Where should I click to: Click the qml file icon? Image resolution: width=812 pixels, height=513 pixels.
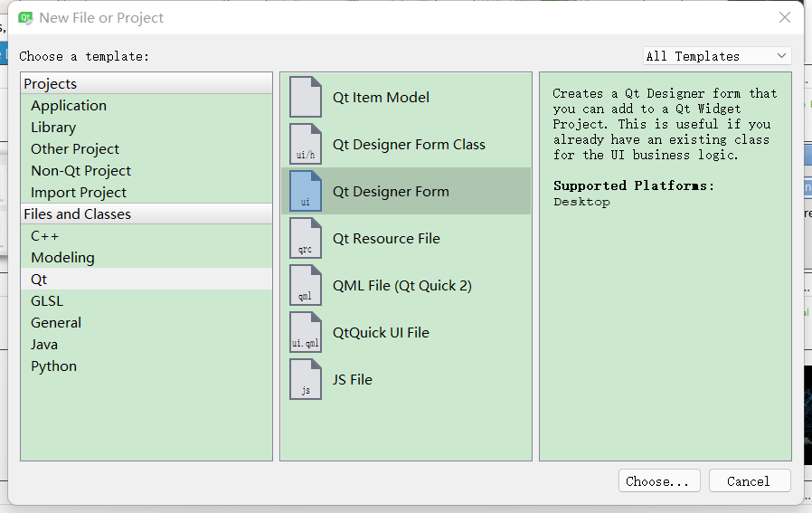[306, 286]
